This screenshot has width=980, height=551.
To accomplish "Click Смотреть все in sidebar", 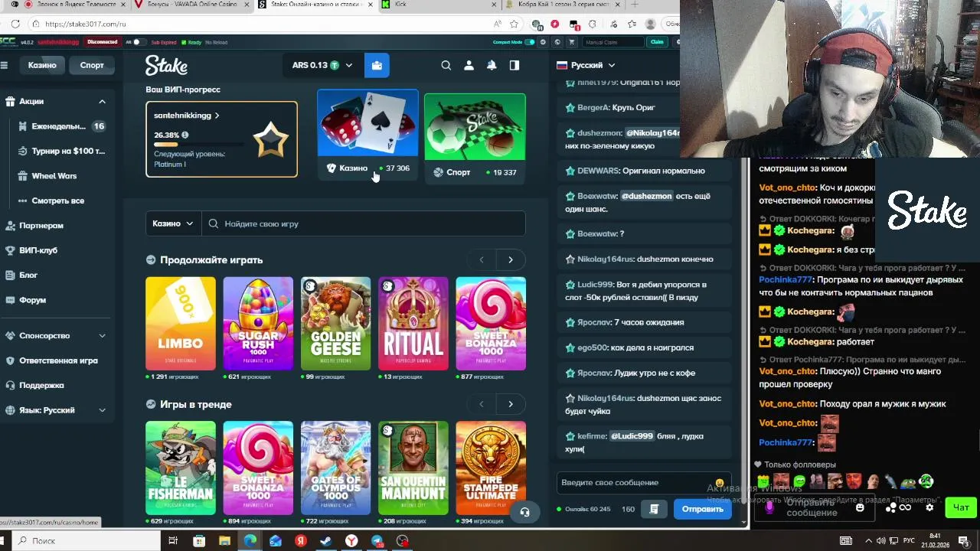I will tap(57, 201).
